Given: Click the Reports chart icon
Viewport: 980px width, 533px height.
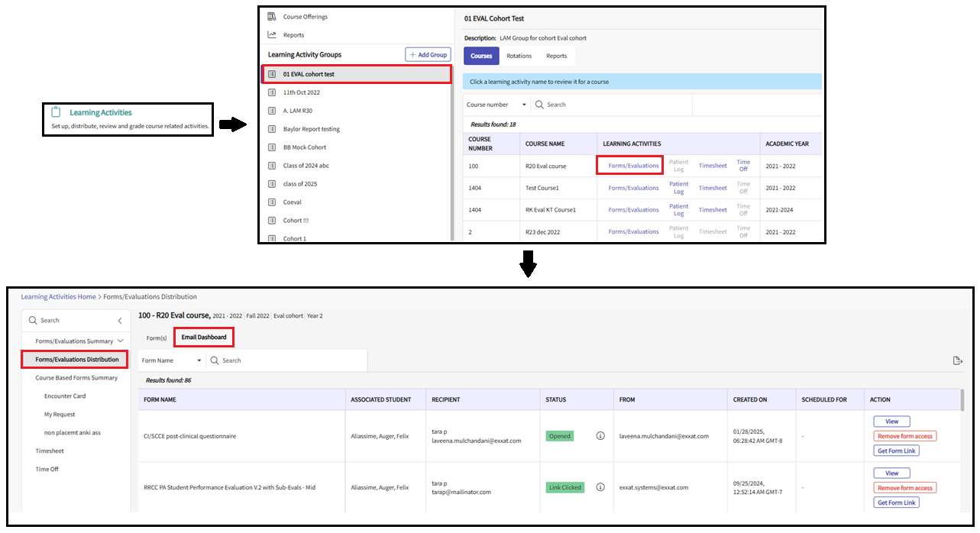Looking at the screenshot, I should [272, 35].
